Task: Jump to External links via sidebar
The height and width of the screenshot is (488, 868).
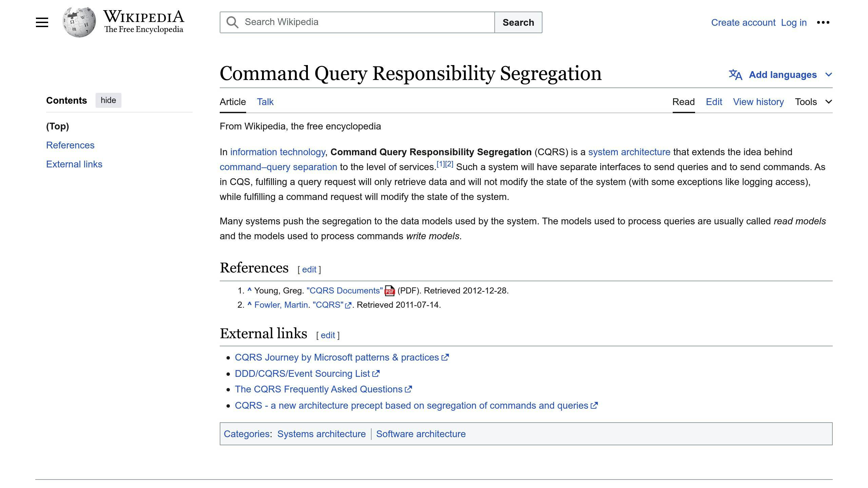Action: coord(74,164)
